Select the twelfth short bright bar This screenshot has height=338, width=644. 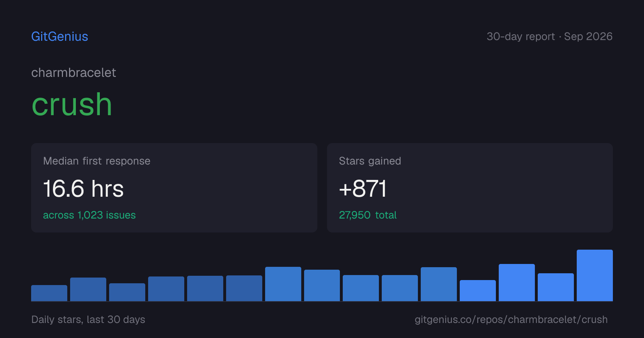[x=478, y=290]
